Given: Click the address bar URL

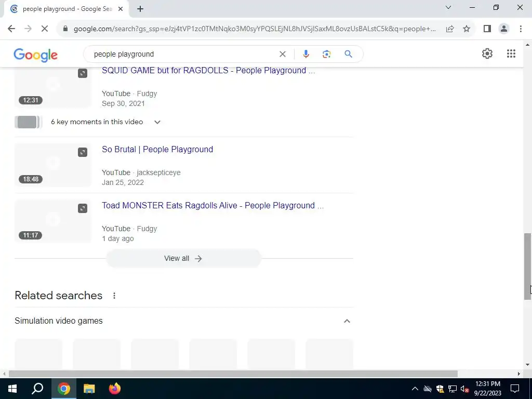Looking at the screenshot, I should (x=255, y=29).
